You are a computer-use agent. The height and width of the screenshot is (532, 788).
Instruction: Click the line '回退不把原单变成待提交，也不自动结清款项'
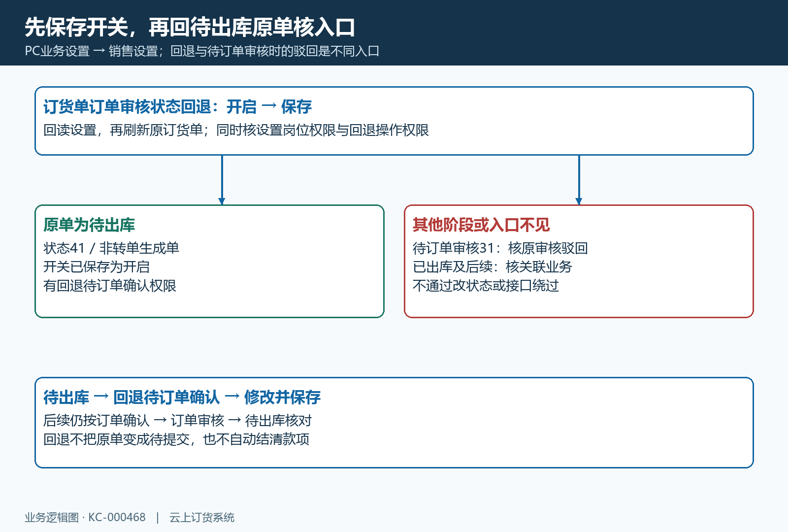[x=176, y=439]
